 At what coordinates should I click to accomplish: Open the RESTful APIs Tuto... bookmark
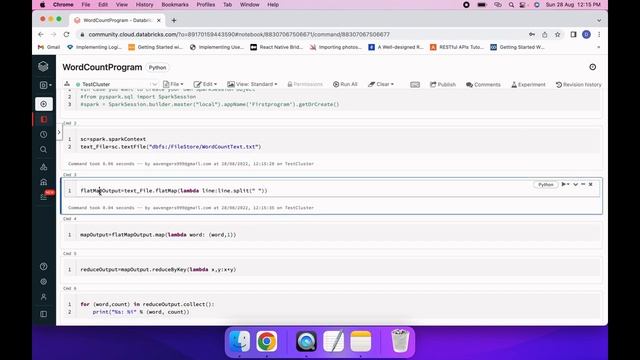[x=457, y=47]
